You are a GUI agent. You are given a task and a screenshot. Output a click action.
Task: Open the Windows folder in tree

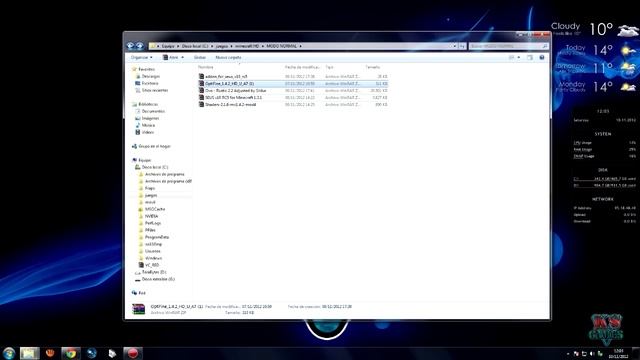coord(153,258)
